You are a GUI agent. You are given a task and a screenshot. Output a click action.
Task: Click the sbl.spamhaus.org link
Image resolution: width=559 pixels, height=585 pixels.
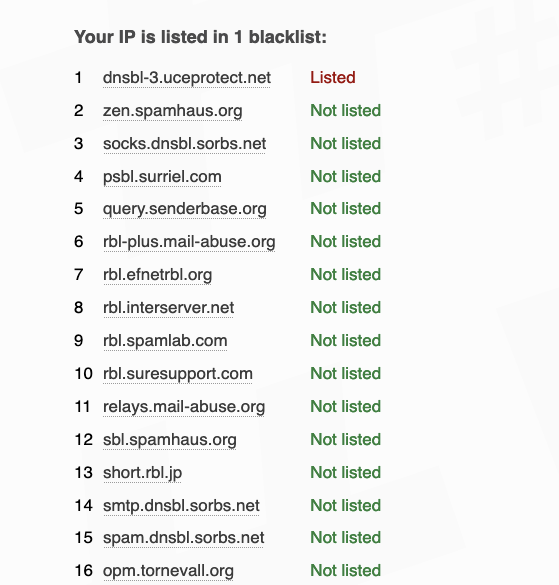[x=170, y=439]
